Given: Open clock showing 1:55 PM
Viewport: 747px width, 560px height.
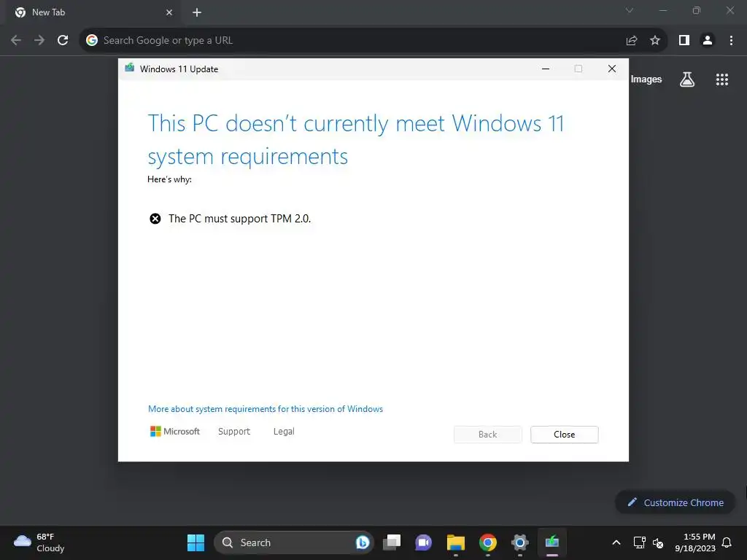Looking at the screenshot, I should pos(695,542).
